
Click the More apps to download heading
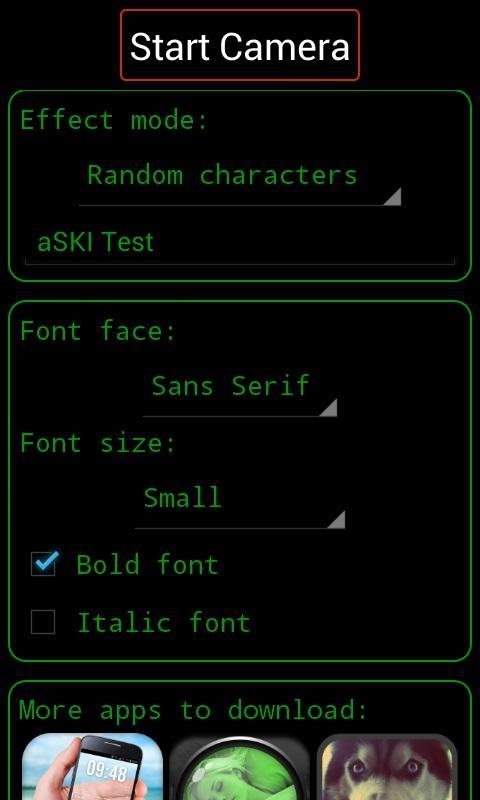(x=193, y=710)
